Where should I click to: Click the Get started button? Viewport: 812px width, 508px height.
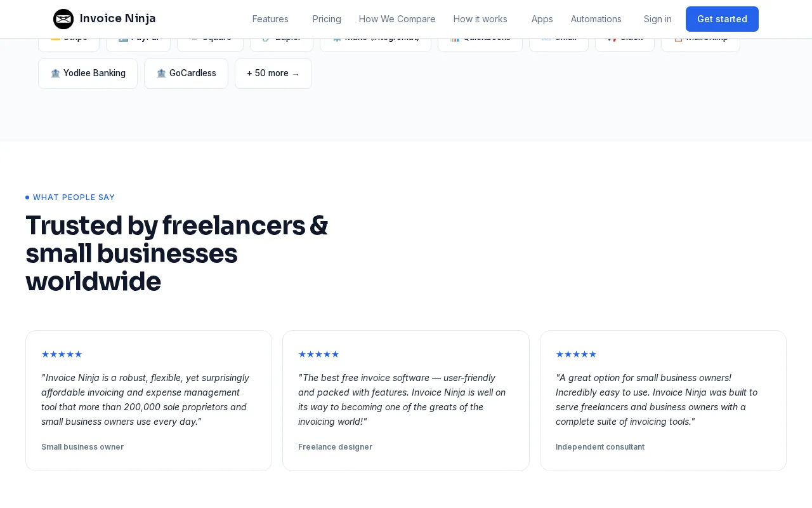tap(722, 19)
